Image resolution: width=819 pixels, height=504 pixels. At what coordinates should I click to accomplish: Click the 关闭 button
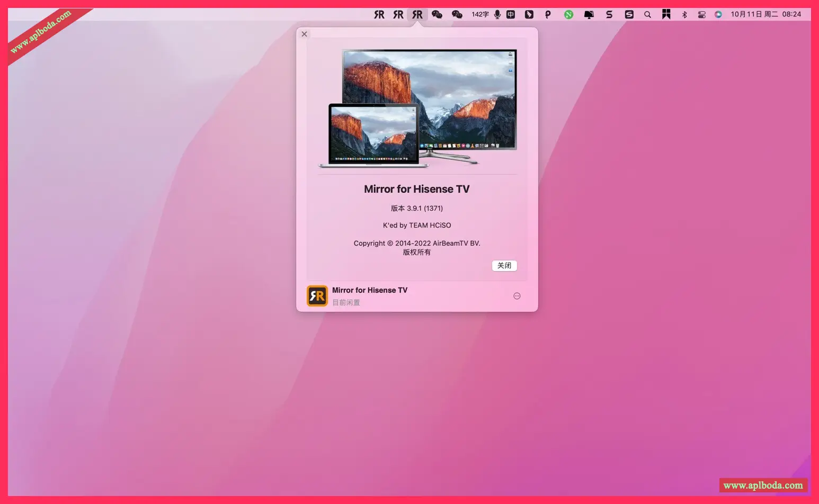(504, 266)
